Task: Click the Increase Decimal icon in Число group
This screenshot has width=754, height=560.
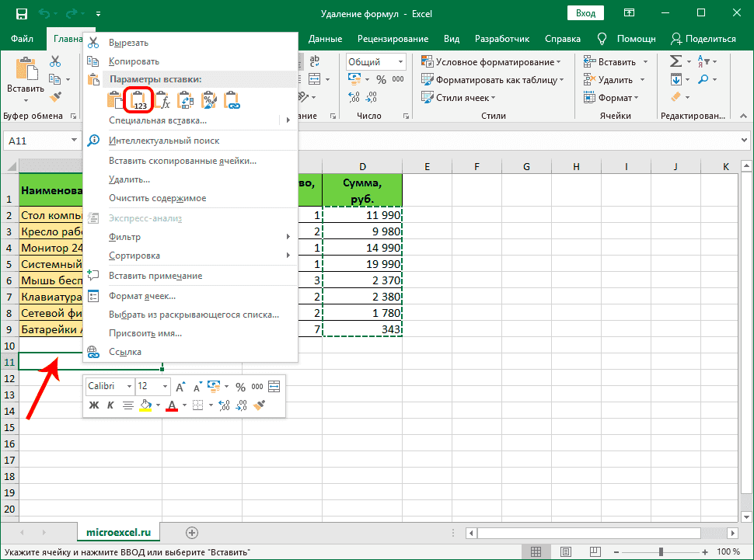Action: coord(354,98)
